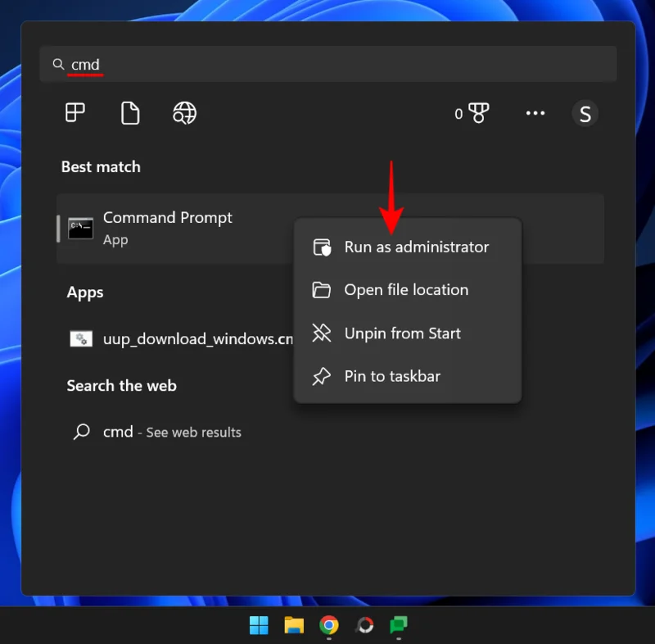Select Open file location
Screen dimensions: 655x644
coord(405,289)
